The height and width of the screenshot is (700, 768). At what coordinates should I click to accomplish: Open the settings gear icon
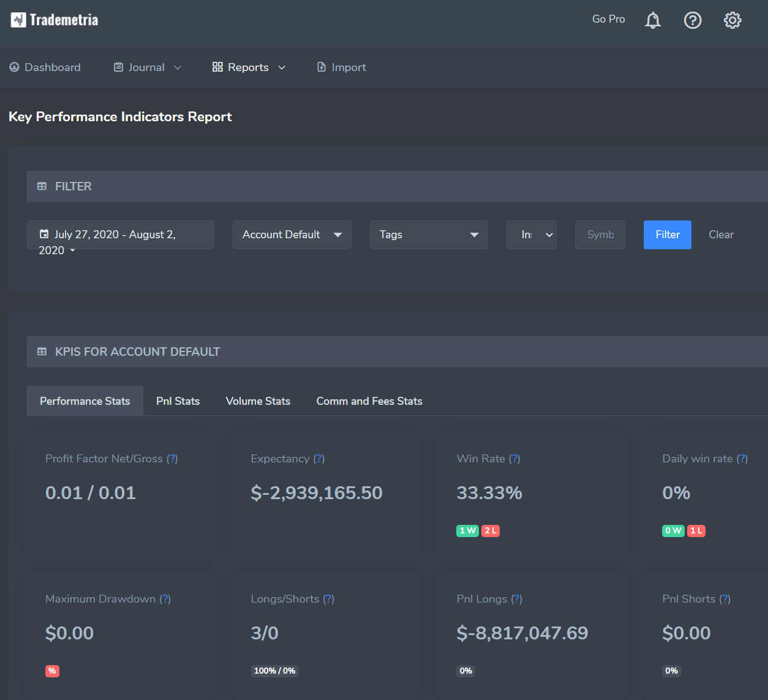click(732, 20)
